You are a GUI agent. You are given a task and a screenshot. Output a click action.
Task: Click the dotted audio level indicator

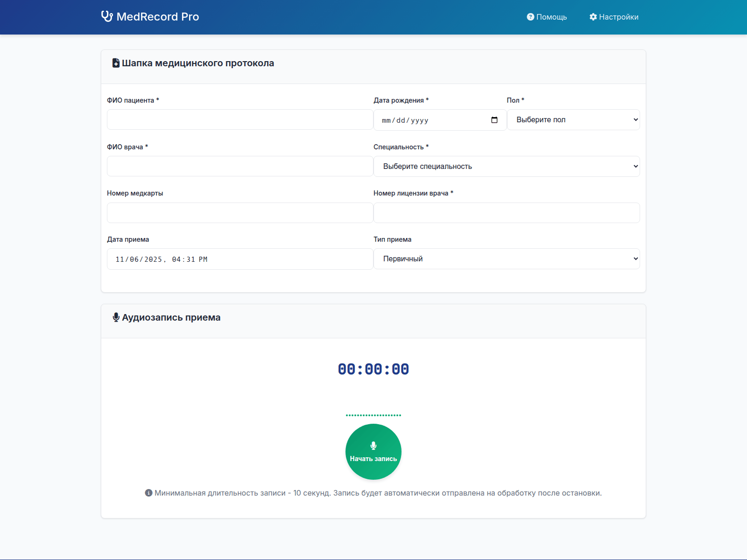pyautogui.click(x=373, y=415)
